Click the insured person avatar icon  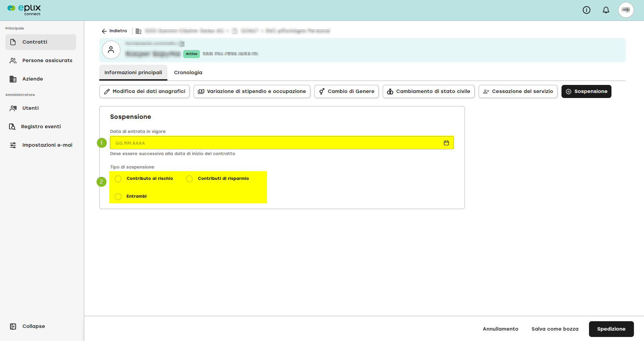coord(111,50)
